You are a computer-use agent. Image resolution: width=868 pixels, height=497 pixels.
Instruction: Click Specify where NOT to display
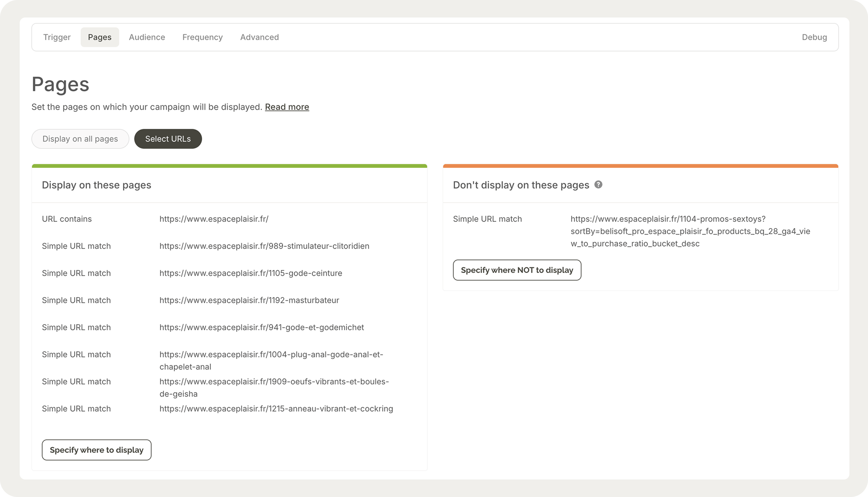pyautogui.click(x=517, y=270)
